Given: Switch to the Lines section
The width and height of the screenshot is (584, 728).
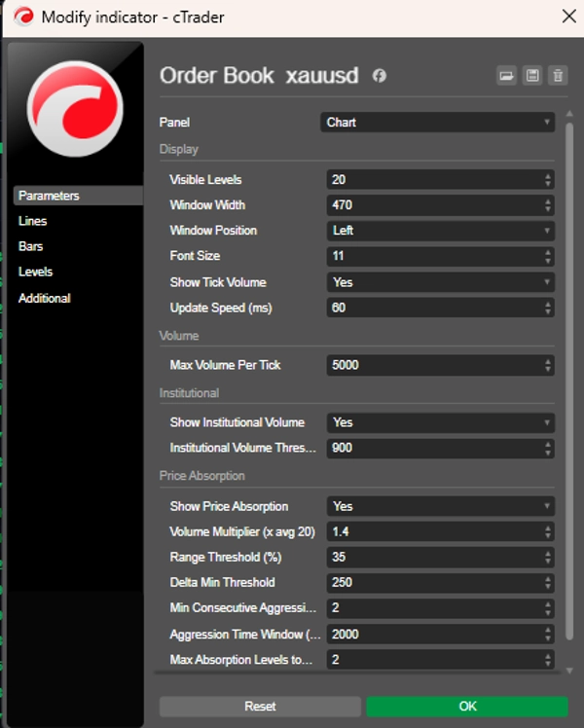Looking at the screenshot, I should point(32,221).
